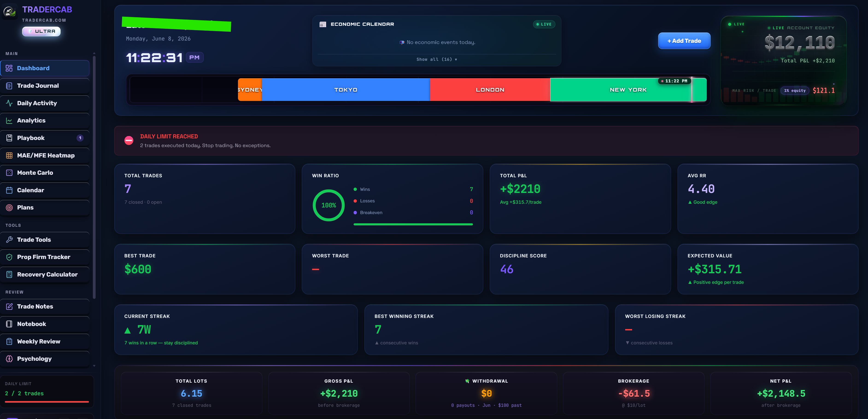This screenshot has height=419, width=868.
Task: Click the Prop Firm Tracker shield icon
Action: (x=9, y=257)
